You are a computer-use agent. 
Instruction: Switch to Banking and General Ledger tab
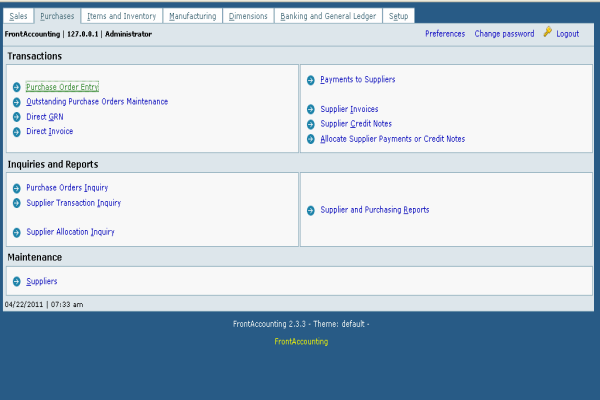[328, 16]
